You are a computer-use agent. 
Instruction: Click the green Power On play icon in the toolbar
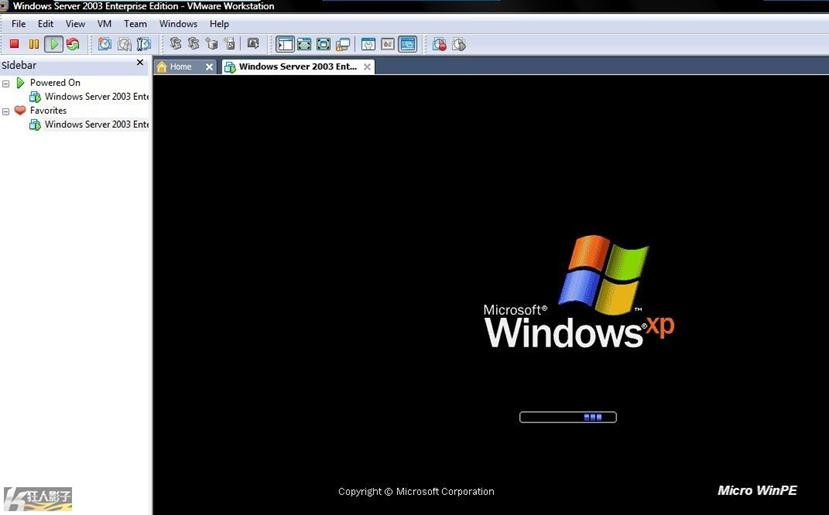click(x=53, y=44)
